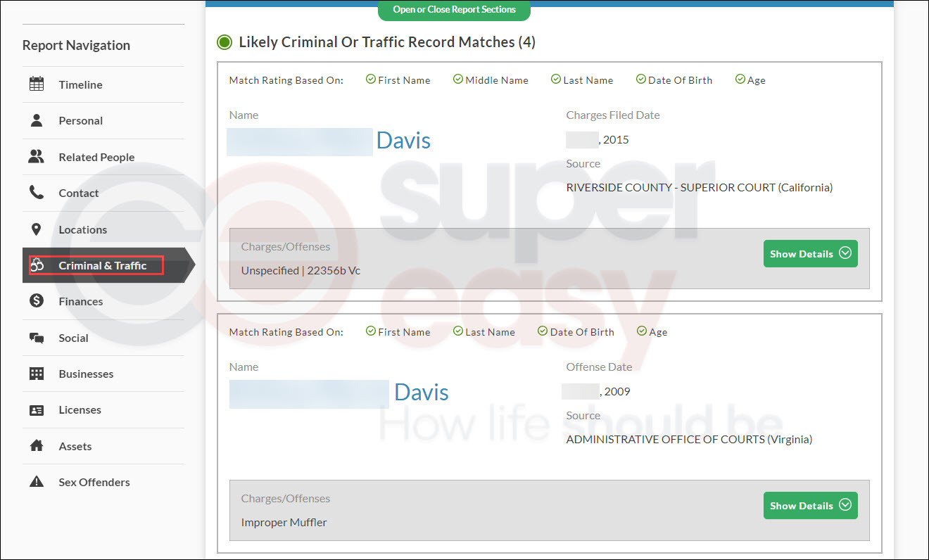
Task: Click the Criminal & Traffic handcuffs icon
Action: coord(37,265)
